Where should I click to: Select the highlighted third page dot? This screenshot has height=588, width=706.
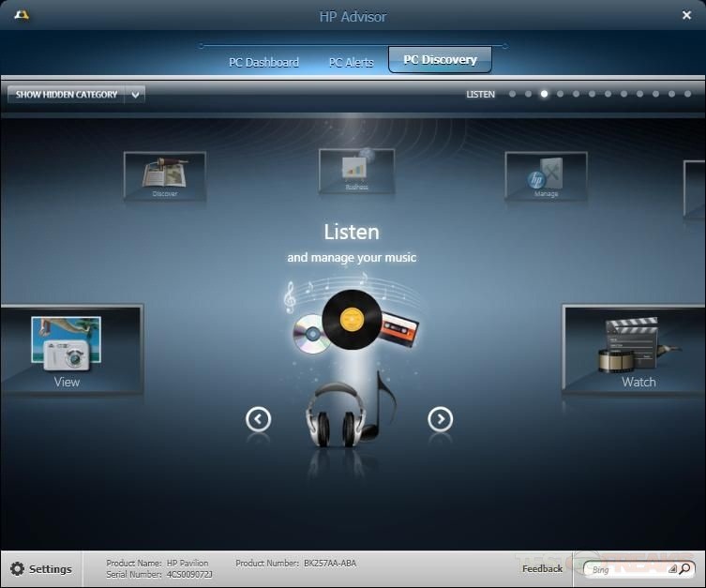[544, 94]
